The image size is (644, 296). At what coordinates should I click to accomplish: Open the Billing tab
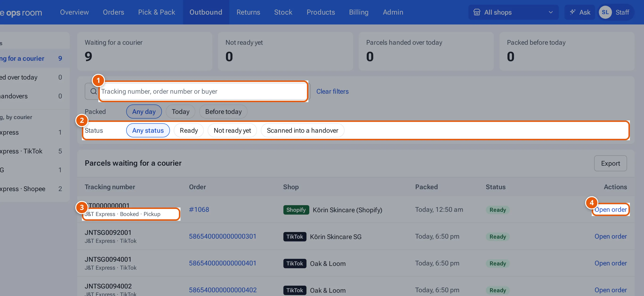click(358, 12)
